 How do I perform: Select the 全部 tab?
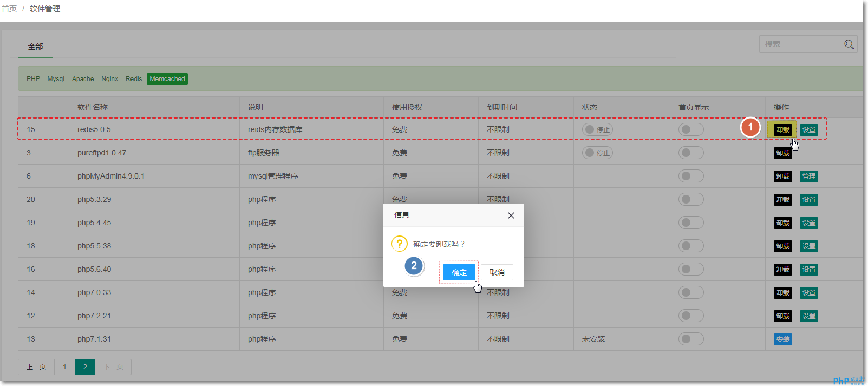(36, 47)
